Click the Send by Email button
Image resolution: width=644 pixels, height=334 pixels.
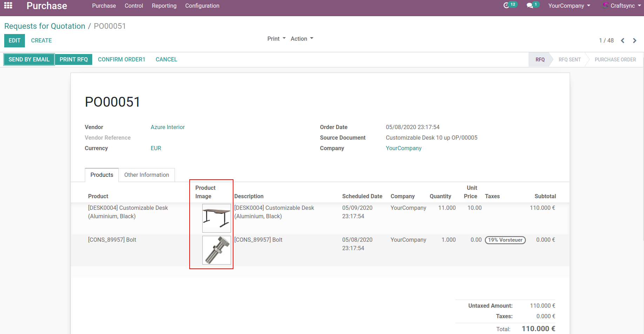click(x=29, y=59)
